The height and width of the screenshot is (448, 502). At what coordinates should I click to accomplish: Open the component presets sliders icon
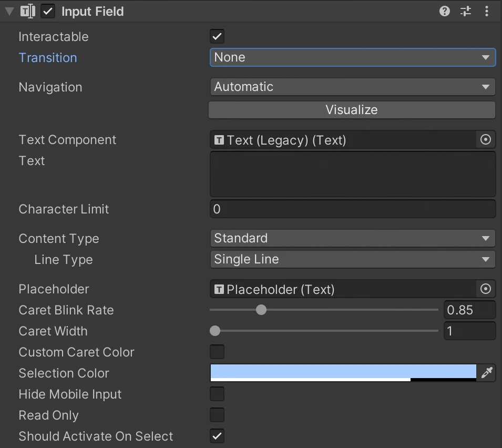[466, 11]
